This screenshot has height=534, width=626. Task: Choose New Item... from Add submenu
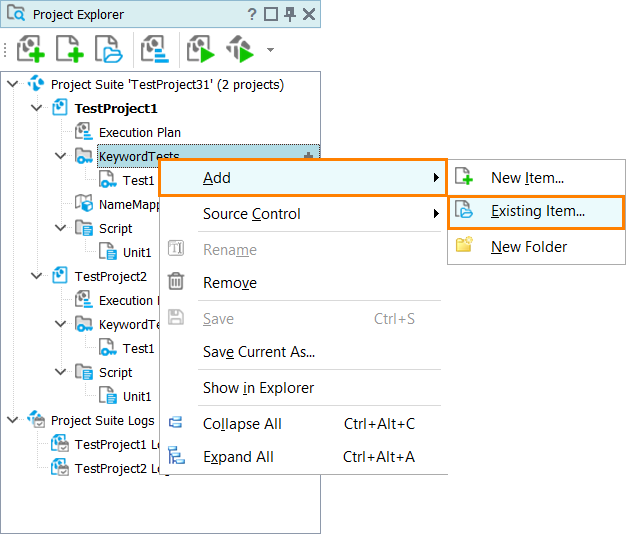tap(536, 178)
